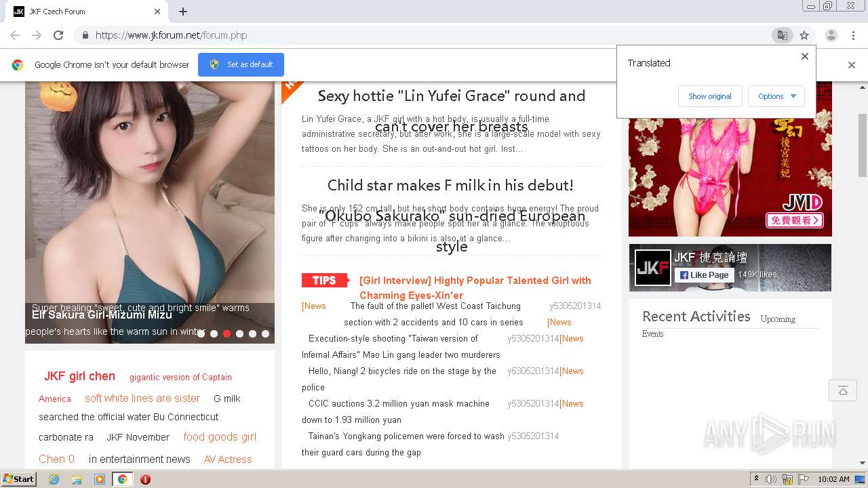The width and height of the screenshot is (868, 488).
Task: Click JKF girl chen tag
Action: tap(79, 376)
